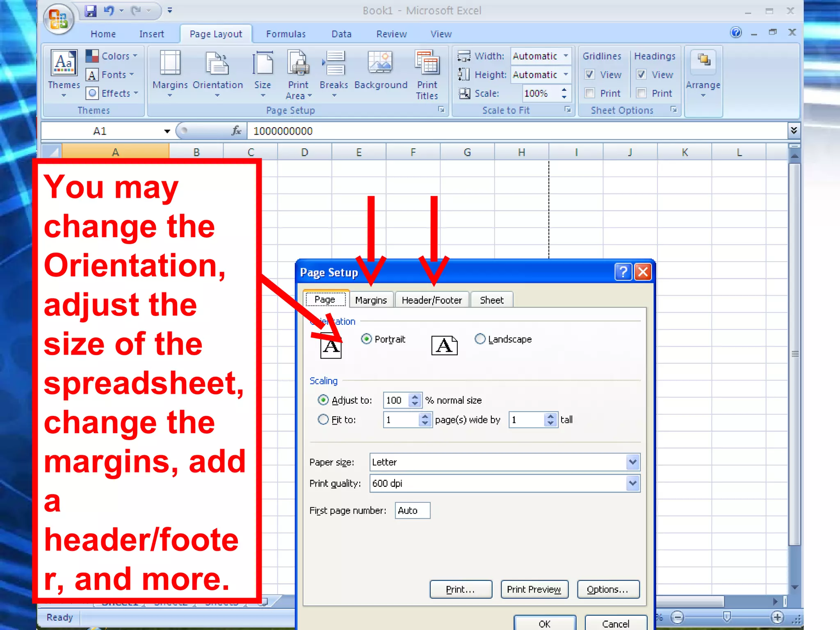This screenshot has width=840, height=630.
Task: Open theme Colors menu
Action: click(112, 56)
